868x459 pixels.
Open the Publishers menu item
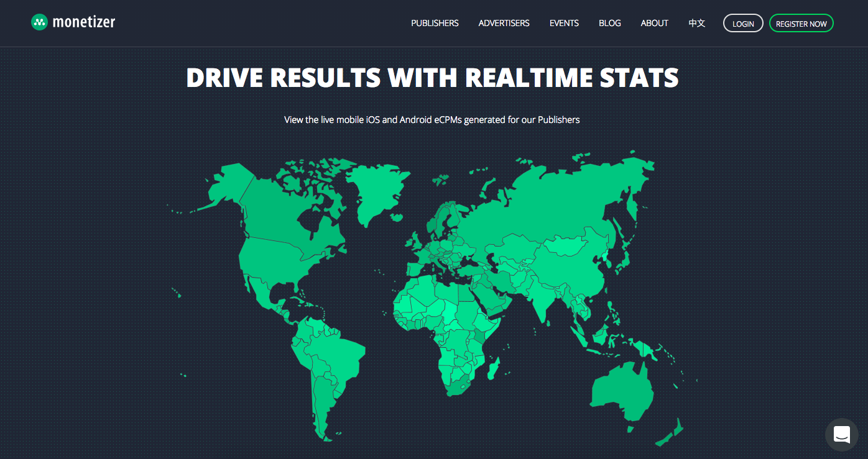click(x=435, y=23)
